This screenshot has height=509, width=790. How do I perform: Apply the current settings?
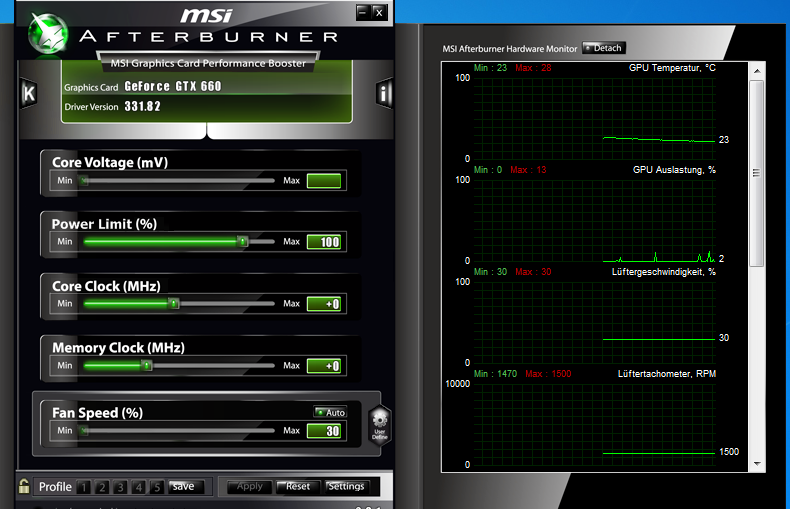pos(249,486)
